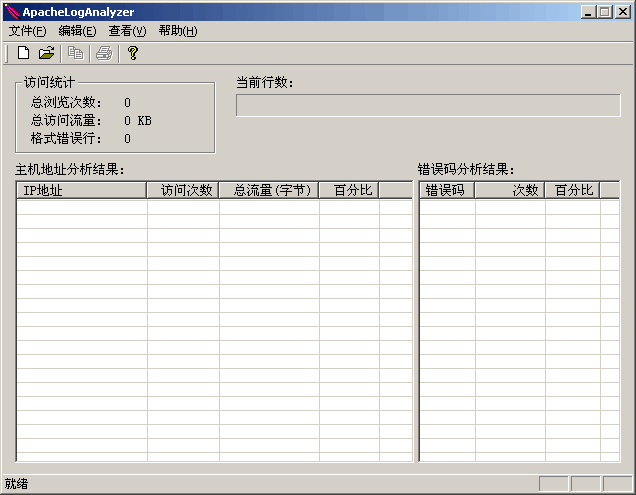This screenshot has width=636, height=495.
Task: Click the 访问统计 group box title
Action: (x=49, y=82)
